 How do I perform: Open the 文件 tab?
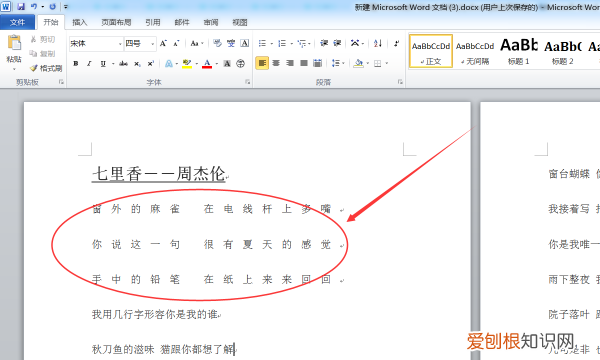pyautogui.click(x=17, y=22)
